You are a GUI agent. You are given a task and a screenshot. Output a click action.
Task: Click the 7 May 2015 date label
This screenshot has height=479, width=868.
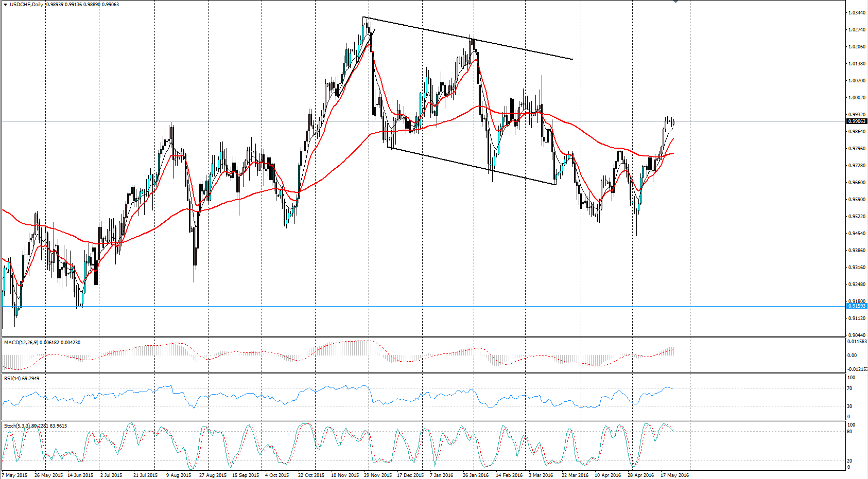(x=15, y=475)
